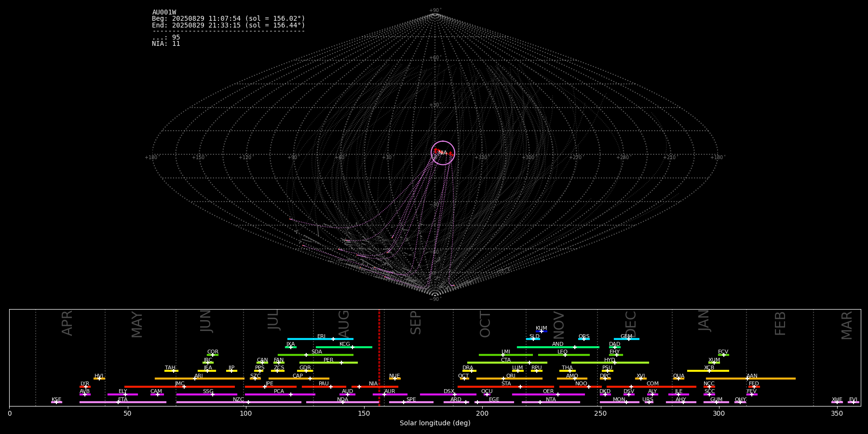This screenshot has height=434, width=868.
Task: Click the peak cross on the GEM bar
Action: click(x=628, y=339)
